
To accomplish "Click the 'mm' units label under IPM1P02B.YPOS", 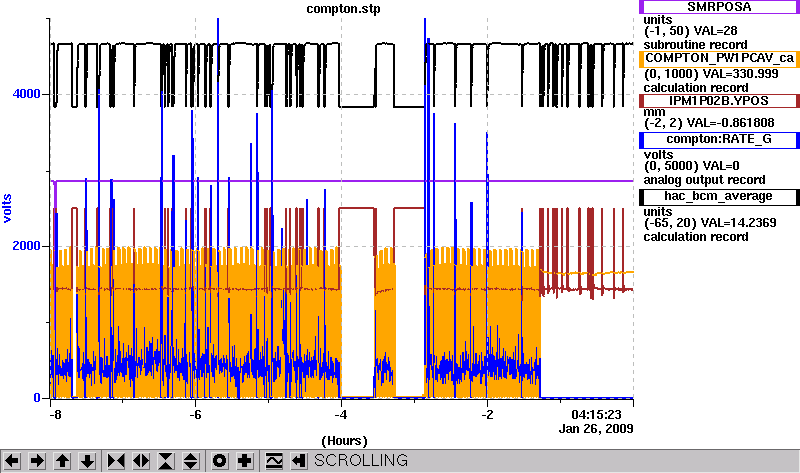I will coord(655,112).
